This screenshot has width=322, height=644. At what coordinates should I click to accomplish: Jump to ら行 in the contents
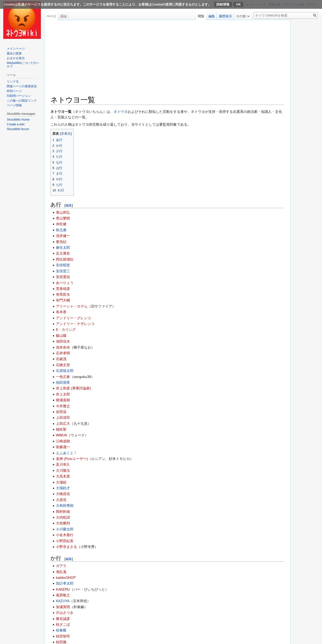(x=59, y=185)
